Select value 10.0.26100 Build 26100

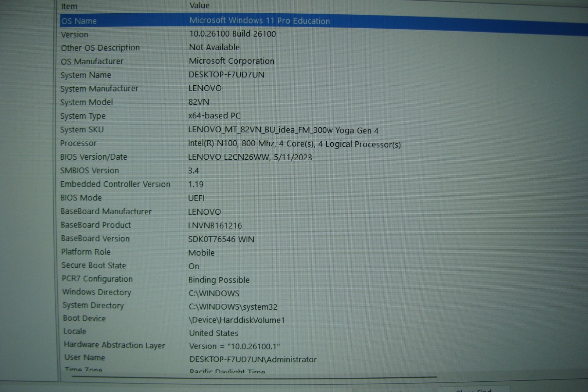(232, 34)
